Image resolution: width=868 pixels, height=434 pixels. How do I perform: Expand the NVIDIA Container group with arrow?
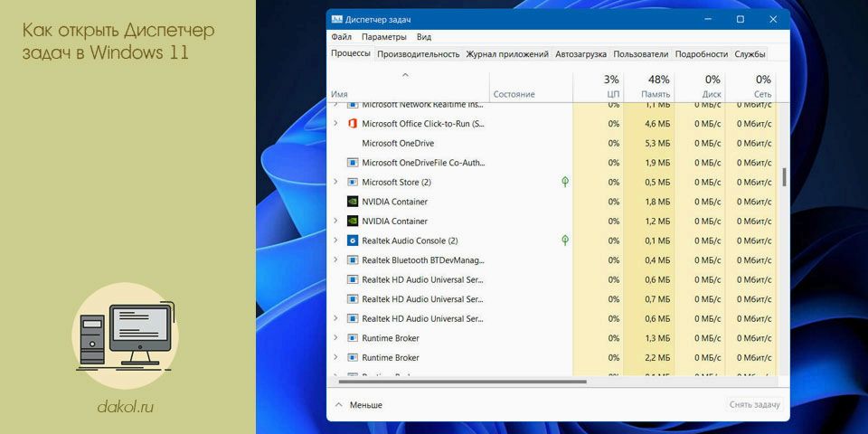(335, 221)
